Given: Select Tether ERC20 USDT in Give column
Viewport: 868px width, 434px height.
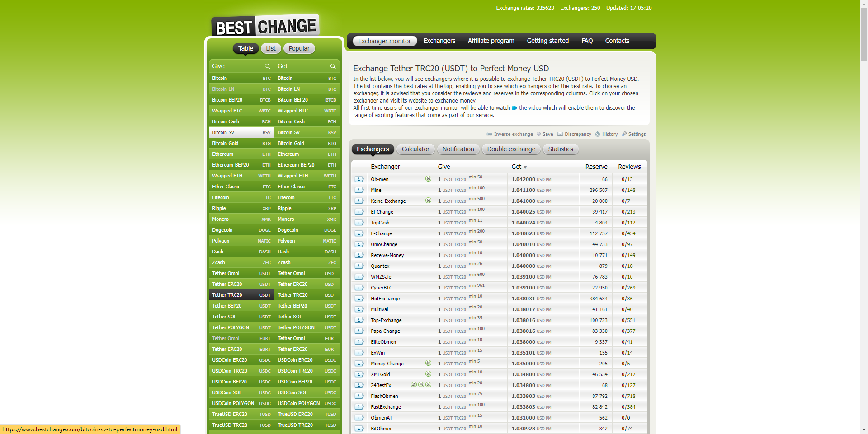Looking at the screenshot, I should point(241,284).
